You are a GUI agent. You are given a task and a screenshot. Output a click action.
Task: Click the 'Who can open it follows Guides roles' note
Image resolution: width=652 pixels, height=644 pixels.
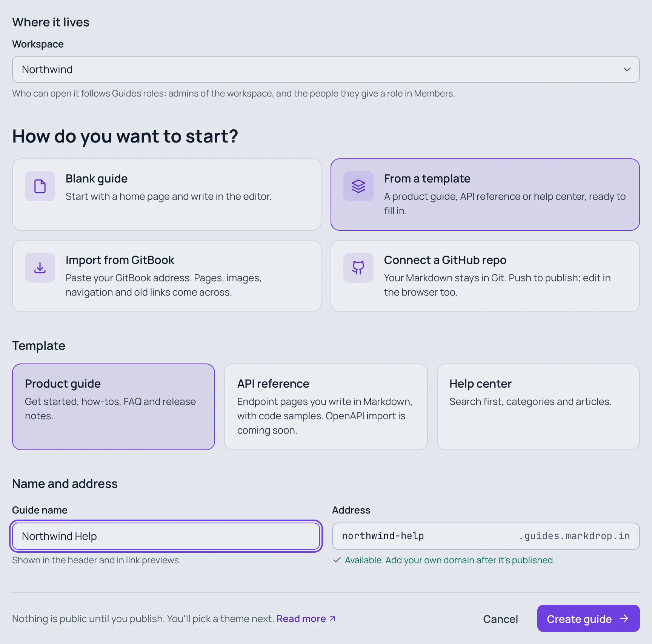(234, 94)
